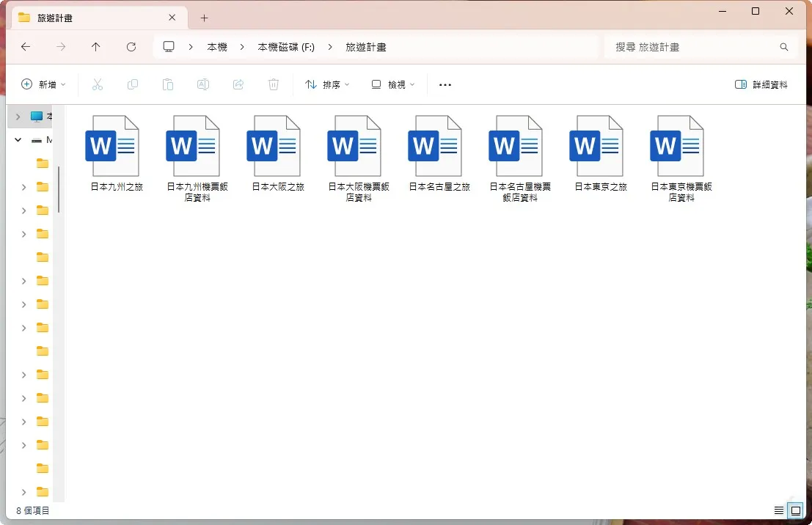This screenshot has height=525, width=812.
Task: Click the Share icon
Action: 238,84
